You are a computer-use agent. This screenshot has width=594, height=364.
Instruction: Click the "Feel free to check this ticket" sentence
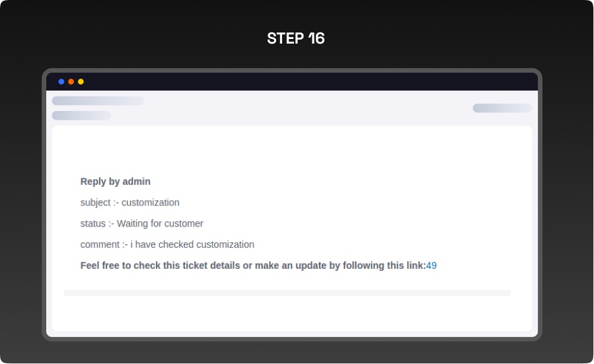198,266
